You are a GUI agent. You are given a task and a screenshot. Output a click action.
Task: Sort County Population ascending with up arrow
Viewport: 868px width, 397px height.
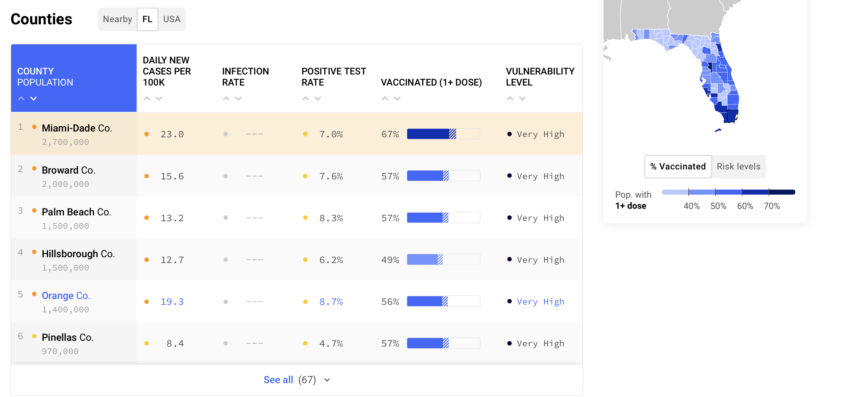21,99
